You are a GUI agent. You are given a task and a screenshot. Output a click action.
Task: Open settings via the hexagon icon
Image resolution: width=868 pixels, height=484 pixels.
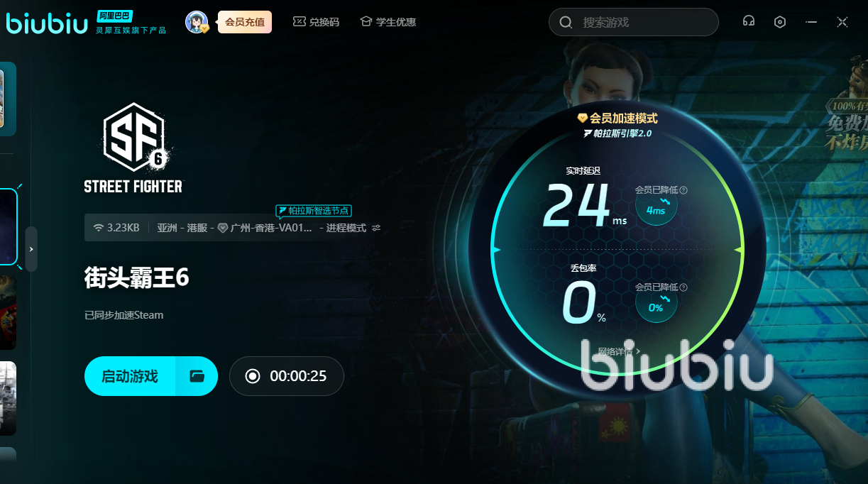click(780, 22)
